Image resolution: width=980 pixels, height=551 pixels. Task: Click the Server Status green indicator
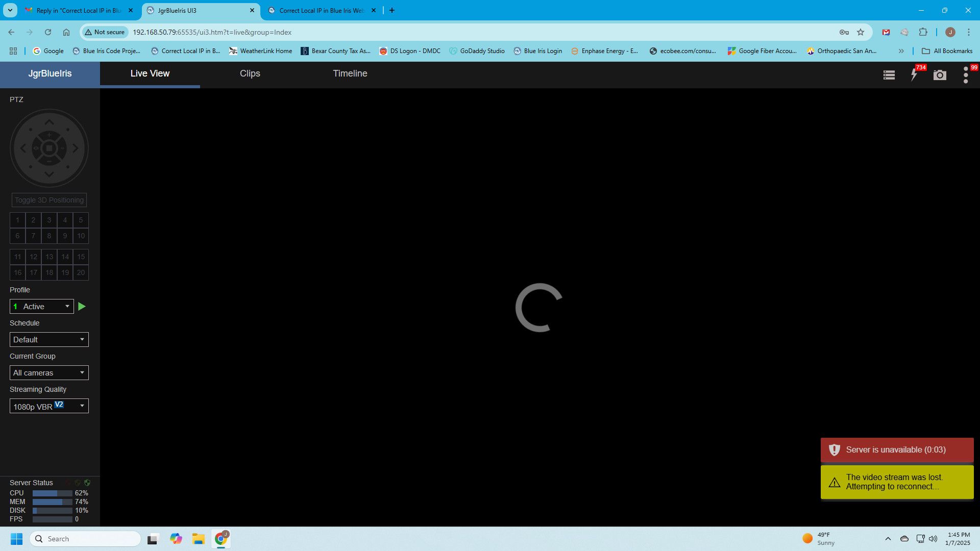[86, 482]
